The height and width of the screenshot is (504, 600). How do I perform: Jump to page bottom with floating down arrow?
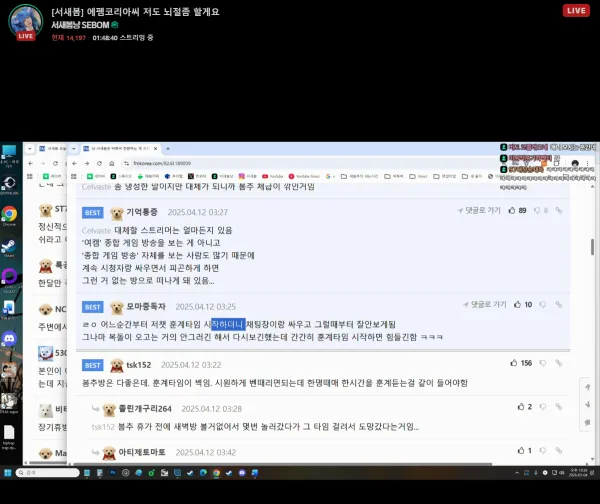pos(587,405)
